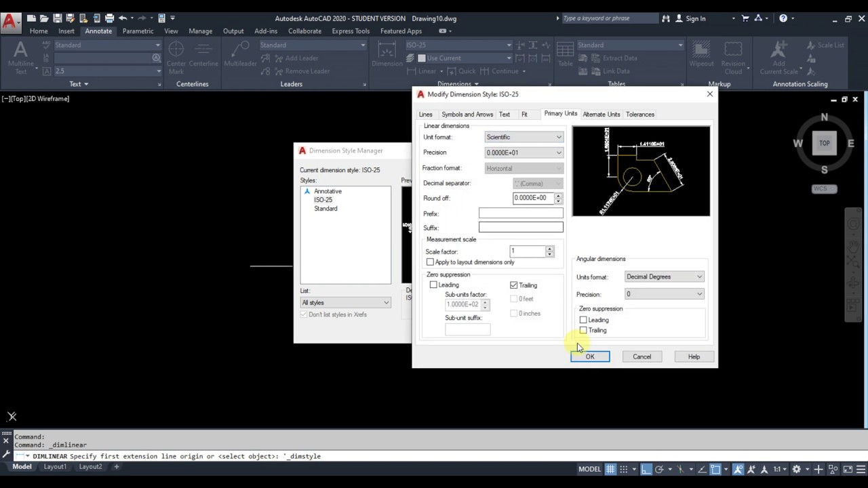Select the Annotative style in Dimension Style Manager
The image size is (868, 488).
coord(328,192)
